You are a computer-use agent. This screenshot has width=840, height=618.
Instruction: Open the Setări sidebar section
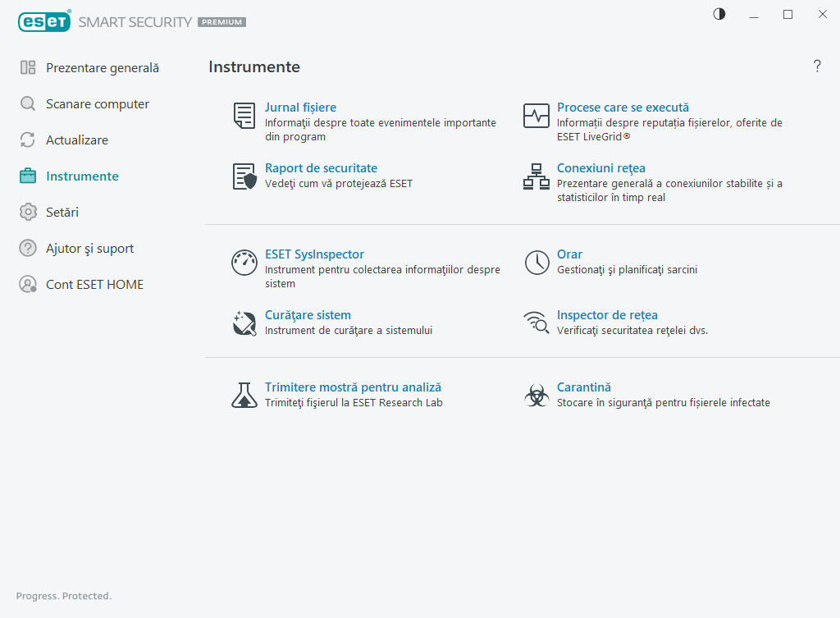[x=62, y=213]
